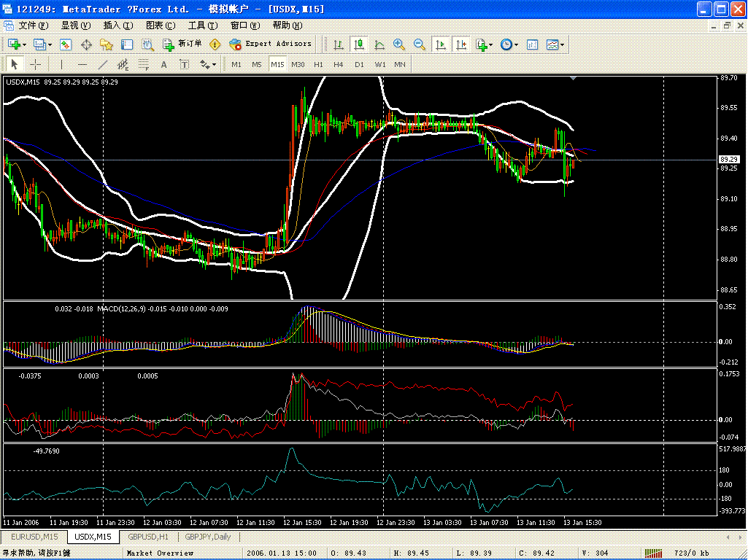Open the periodicity clock dropdown arrow

[516, 44]
